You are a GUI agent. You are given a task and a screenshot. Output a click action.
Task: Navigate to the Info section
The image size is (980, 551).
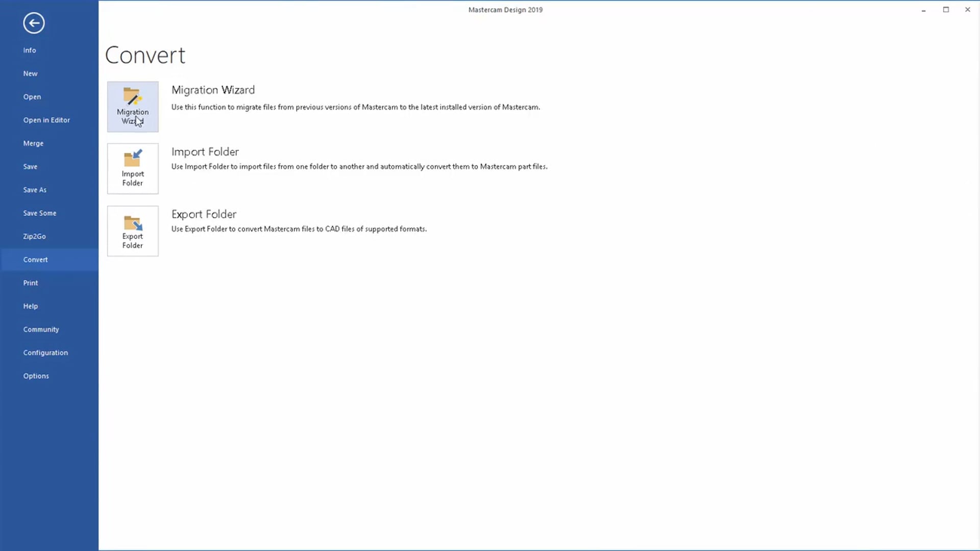tap(29, 50)
